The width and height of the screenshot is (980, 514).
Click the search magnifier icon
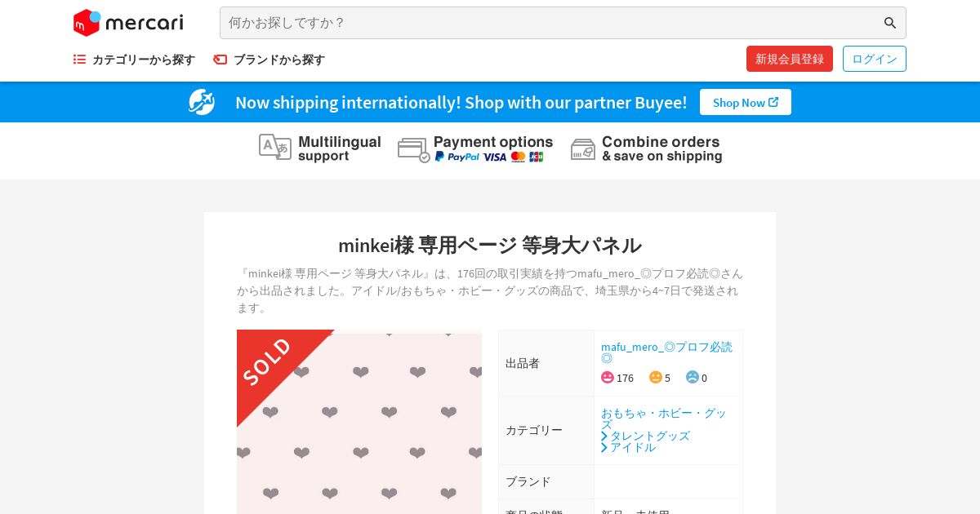coord(890,23)
